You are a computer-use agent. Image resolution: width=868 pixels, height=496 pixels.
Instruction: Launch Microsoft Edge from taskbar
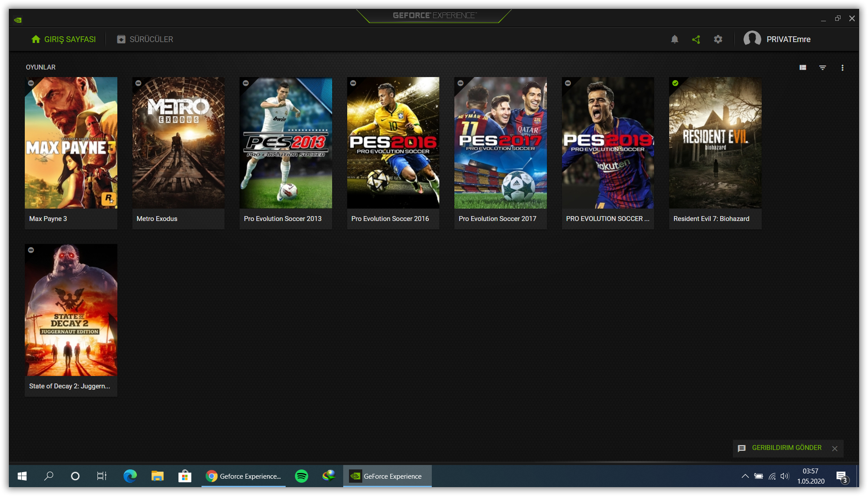click(130, 476)
